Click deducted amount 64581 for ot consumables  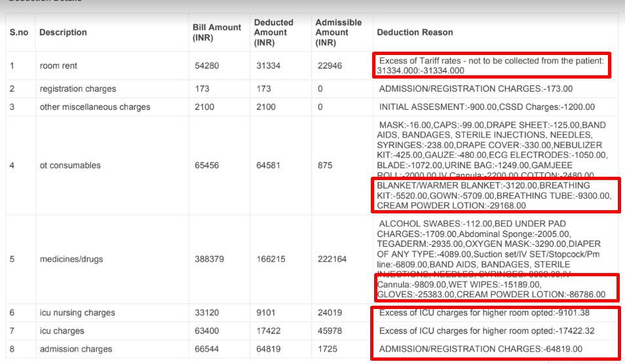268,165
